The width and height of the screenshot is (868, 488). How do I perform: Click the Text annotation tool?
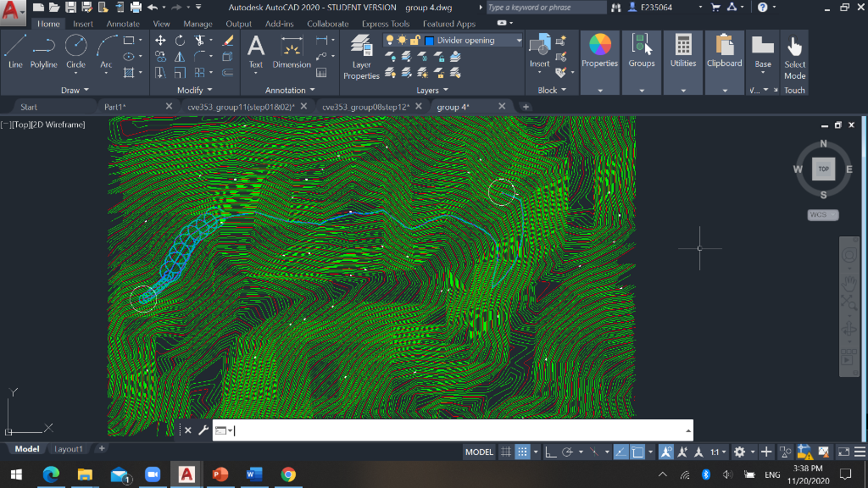point(256,52)
